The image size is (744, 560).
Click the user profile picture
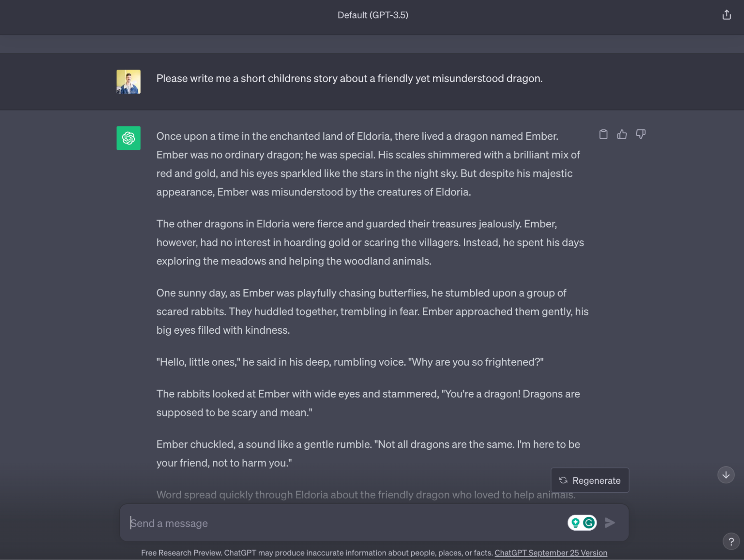(128, 81)
